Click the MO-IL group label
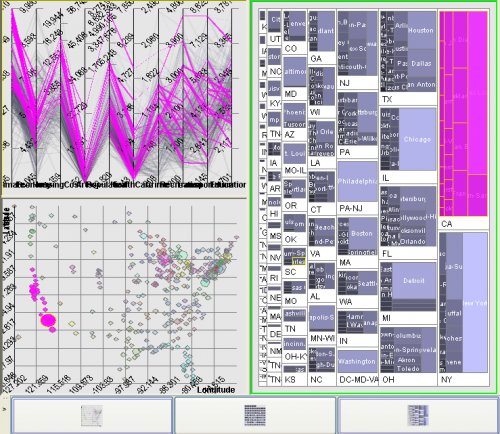 tap(295, 171)
